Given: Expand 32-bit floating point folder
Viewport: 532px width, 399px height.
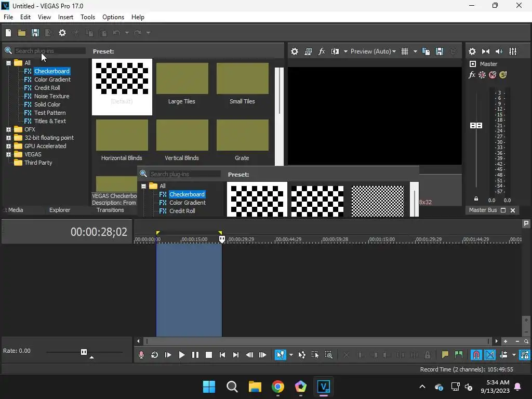Looking at the screenshot, I should point(8,138).
